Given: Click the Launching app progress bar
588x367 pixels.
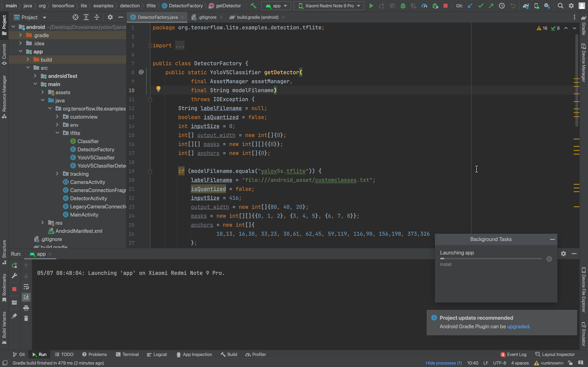Looking at the screenshot, I should pos(491,259).
